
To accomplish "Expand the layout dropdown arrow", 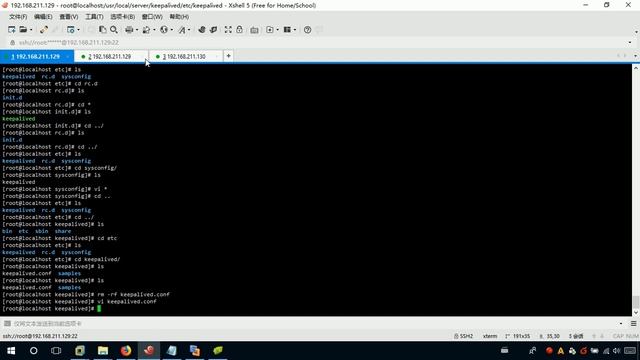I will click(295, 30).
